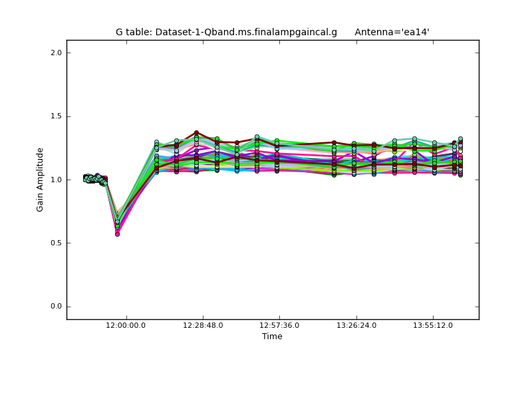Viewport: 532px width, 399px height.
Task: Click the lowest green data point at far right
Action: [460, 174]
